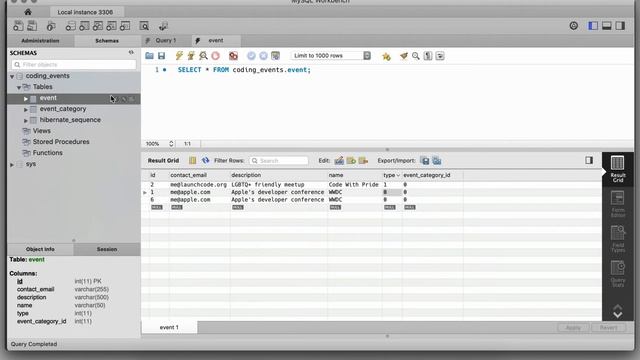The image size is (640, 360).
Task: Search table data toolbar icon
Action: (144, 26)
